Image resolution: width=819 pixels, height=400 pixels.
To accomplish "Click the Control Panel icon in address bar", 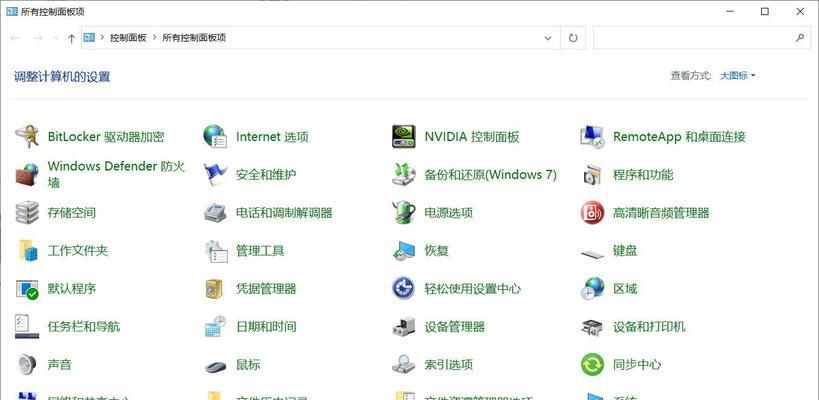I will tap(89, 38).
